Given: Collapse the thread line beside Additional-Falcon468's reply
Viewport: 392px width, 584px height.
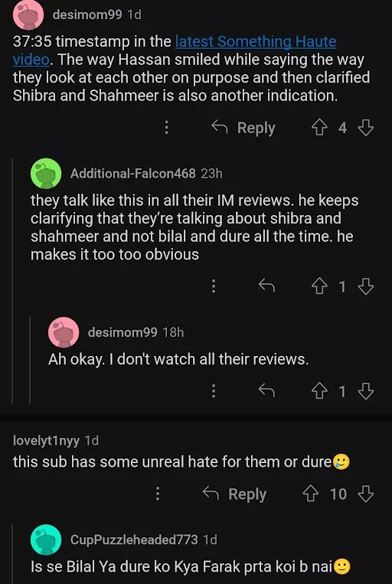Looking at the screenshot, I should click(x=12, y=281).
